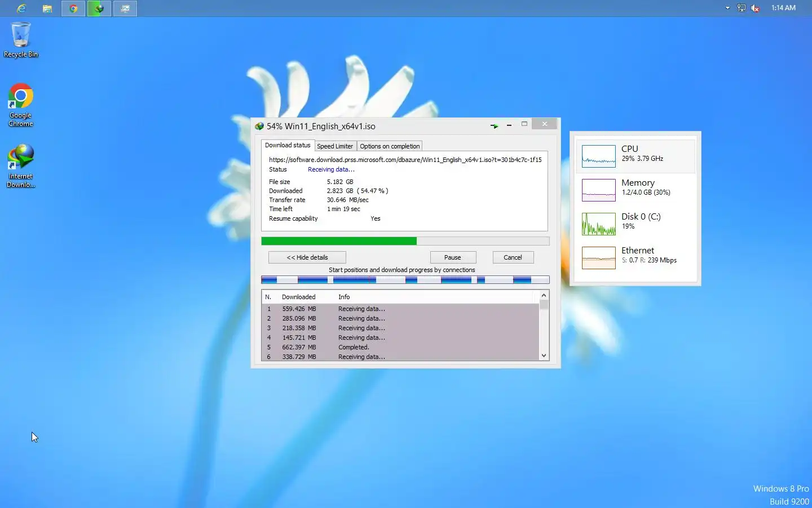
Task: Click the N. column header
Action: click(x=268, y=297)
